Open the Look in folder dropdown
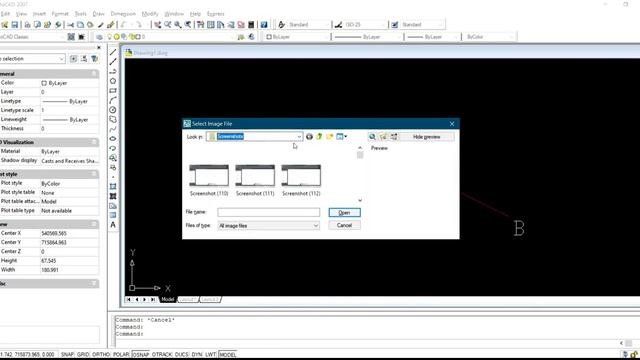The width and height of the screenshot is (640, 360). 299,137
